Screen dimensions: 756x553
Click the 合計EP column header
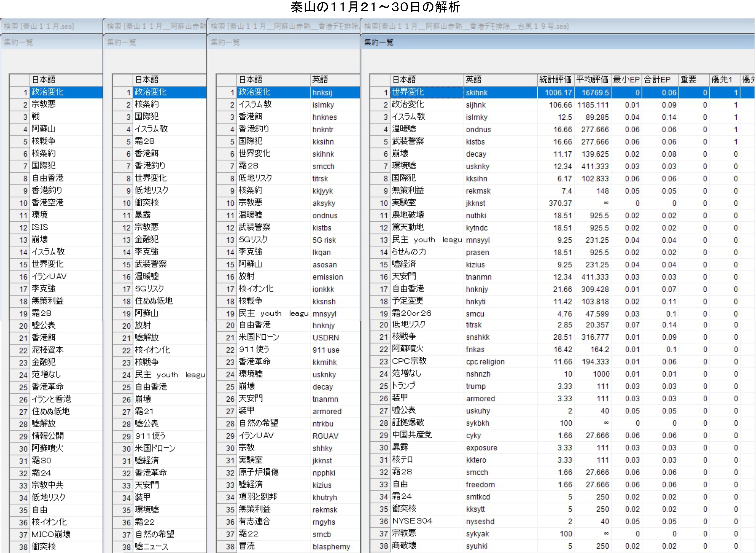[657, 80]
